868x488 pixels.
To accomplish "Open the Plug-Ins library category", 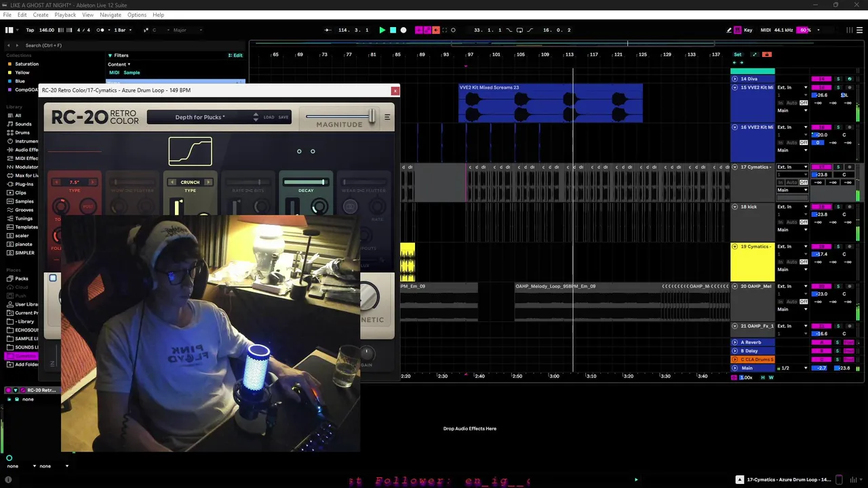I will [x=24, y=184].
